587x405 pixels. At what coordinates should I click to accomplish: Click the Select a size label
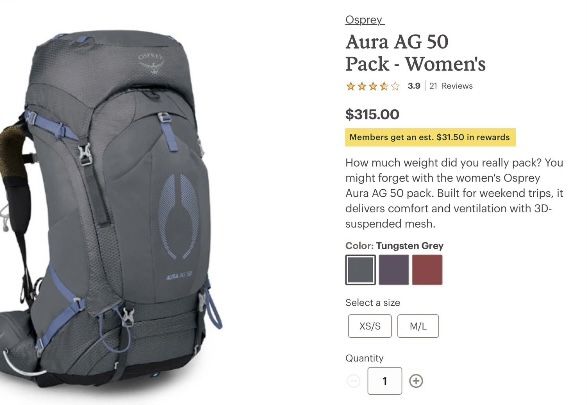pyautogui.click(x=372, y=302)
